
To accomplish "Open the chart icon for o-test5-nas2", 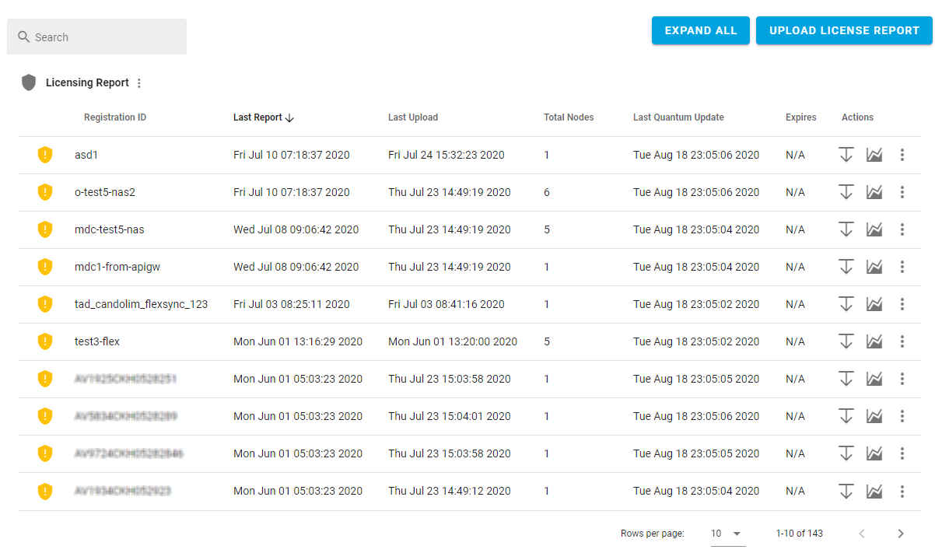I will [874, 192].
